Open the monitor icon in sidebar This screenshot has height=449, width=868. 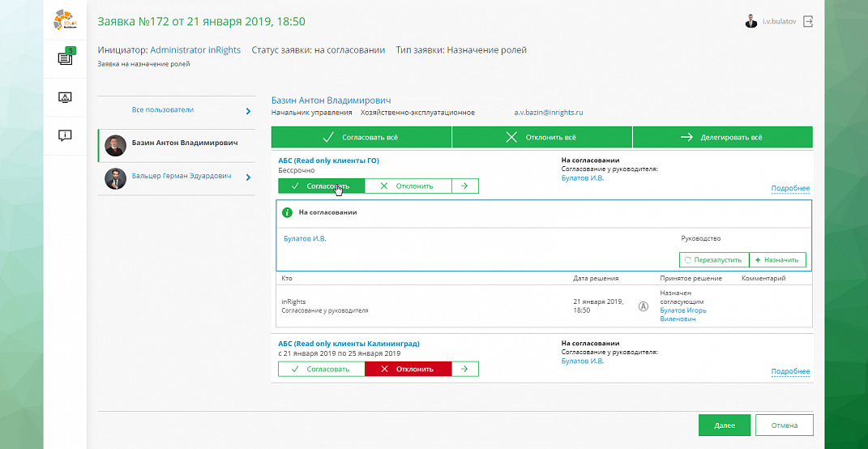(x=66, y=97)
